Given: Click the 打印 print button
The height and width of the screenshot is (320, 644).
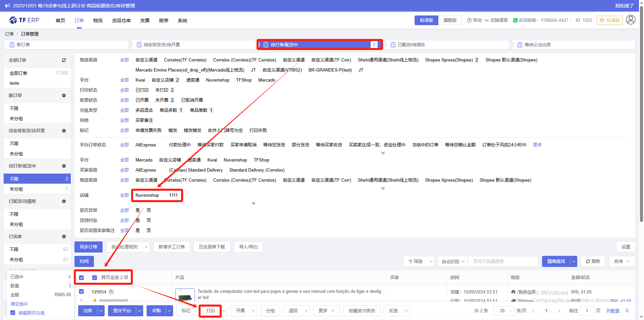Looking at the screenshot, I should [x=210, y=311].
